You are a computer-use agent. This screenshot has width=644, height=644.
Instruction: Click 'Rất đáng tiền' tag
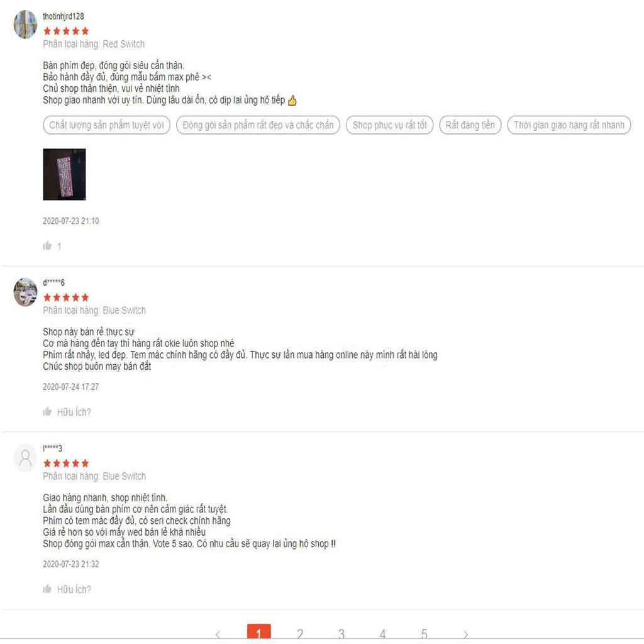[x=470, y=125]
